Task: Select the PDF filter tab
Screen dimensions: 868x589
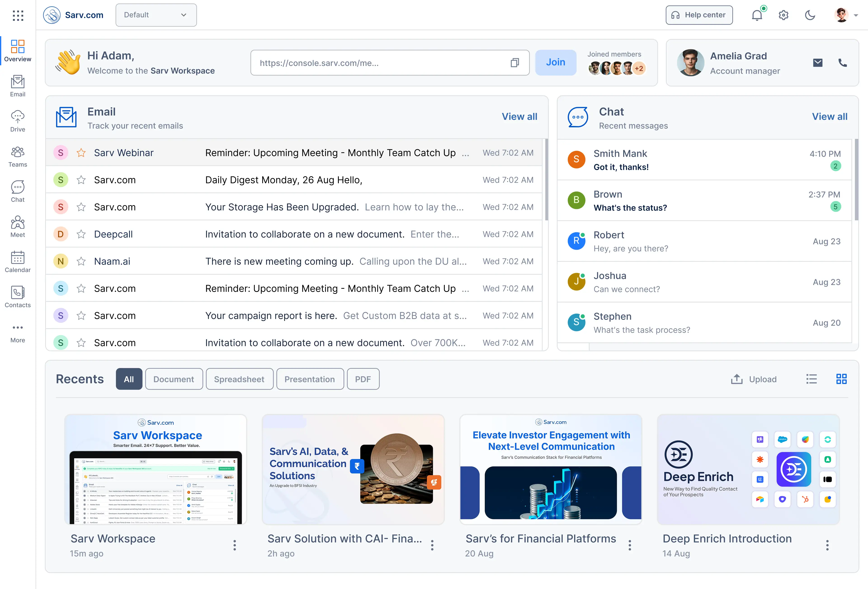Action: tap(363, 379)
